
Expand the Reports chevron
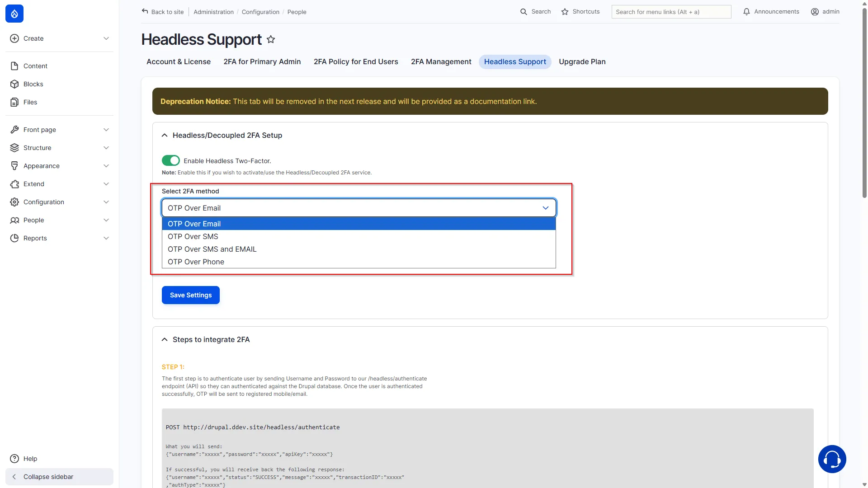[x=106, y=238]
